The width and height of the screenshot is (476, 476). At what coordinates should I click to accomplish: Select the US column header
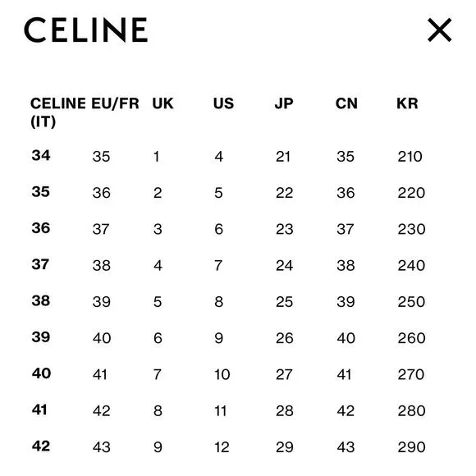224,103
